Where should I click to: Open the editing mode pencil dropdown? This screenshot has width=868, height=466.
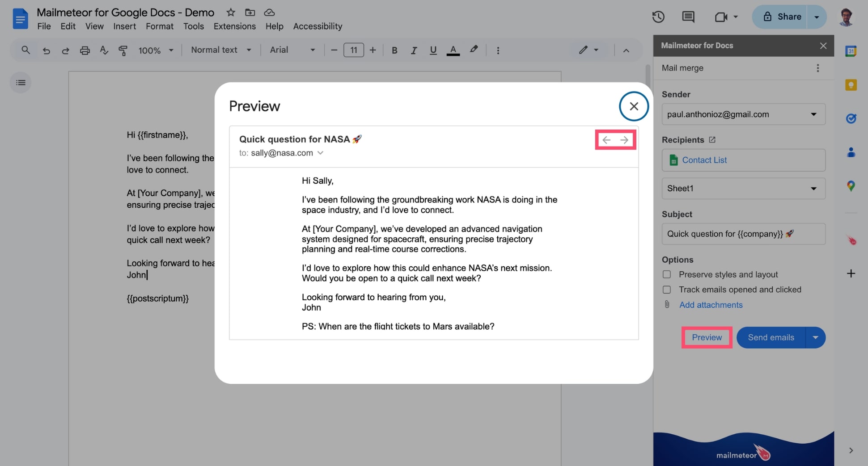[x=589, y=50]
